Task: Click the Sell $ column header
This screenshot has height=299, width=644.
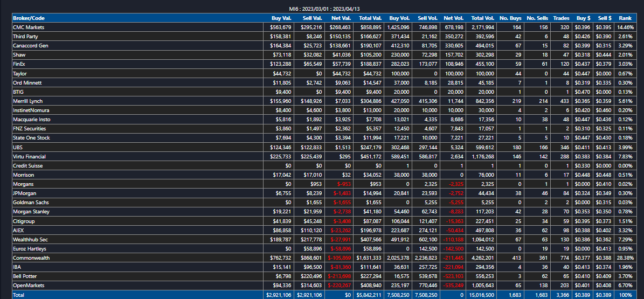Action: click(605, 18)
